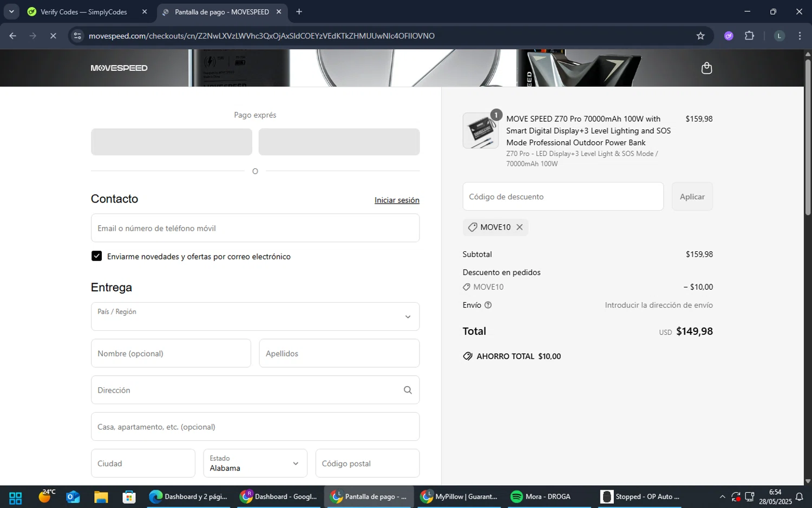Click the display tray icon beside the clock
Viewport: 812px width, 508px height.
coord(750,497)
